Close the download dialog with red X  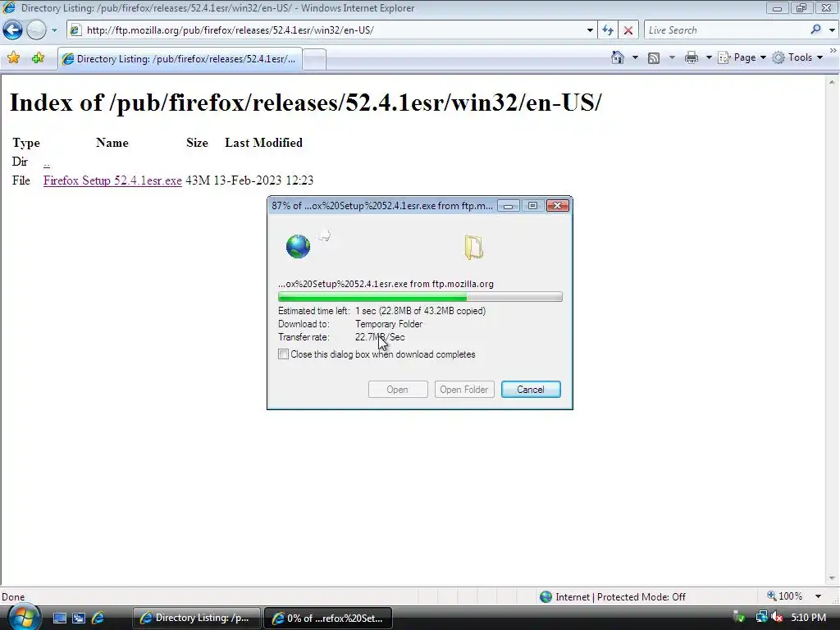point(557,206)
